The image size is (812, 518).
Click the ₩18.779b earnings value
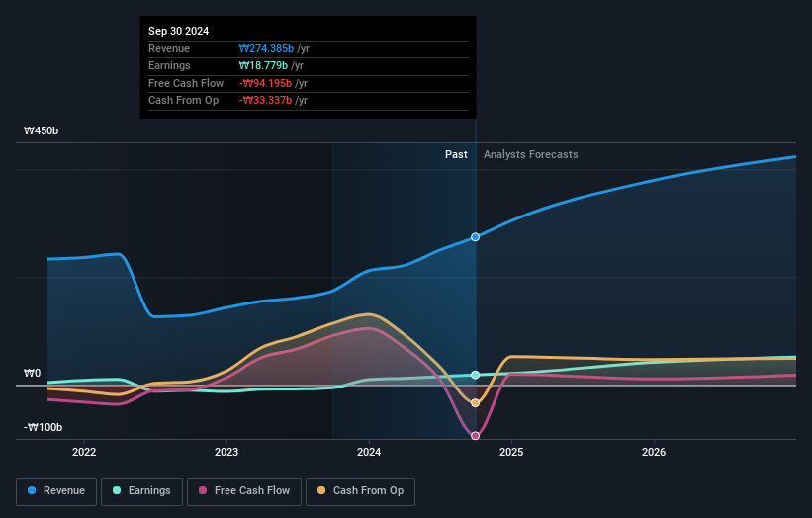point(263,65)
